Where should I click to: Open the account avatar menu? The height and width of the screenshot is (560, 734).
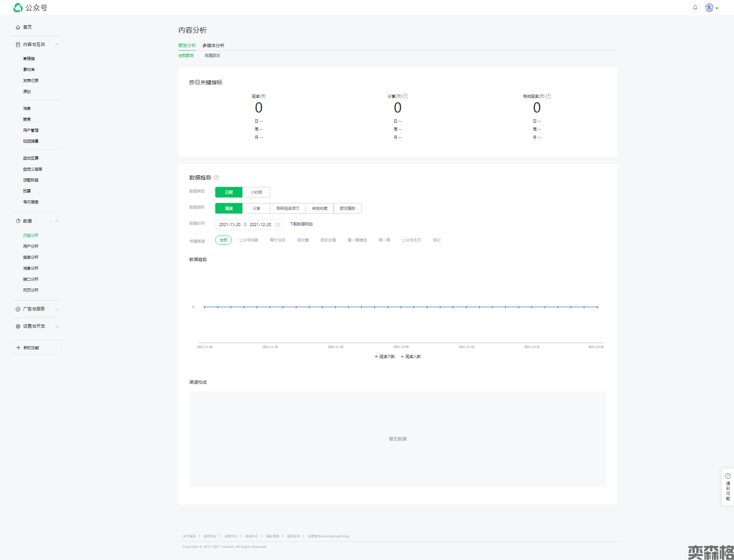point(711,8)
